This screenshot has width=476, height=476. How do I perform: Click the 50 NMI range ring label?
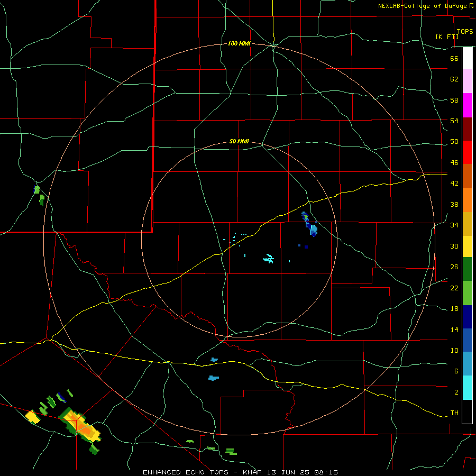click(239, 141)
